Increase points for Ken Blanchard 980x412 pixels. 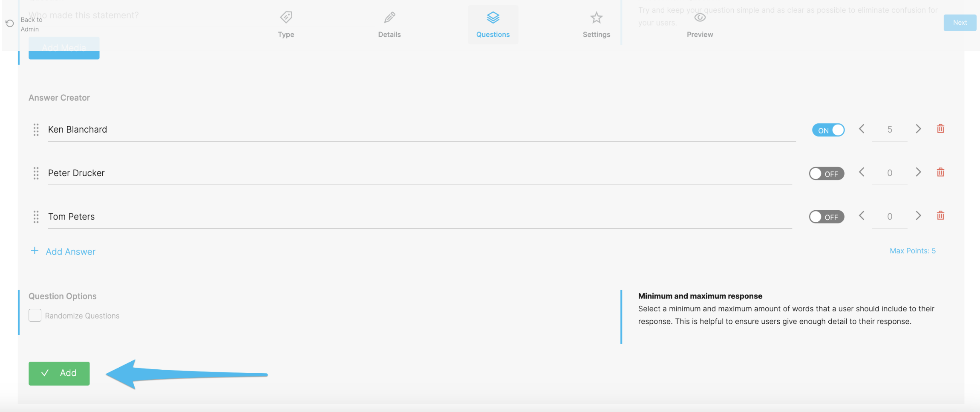tap(918, 129)
